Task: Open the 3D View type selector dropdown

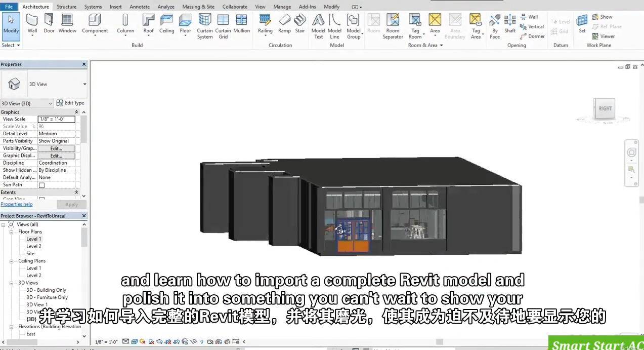Action: 84,84
